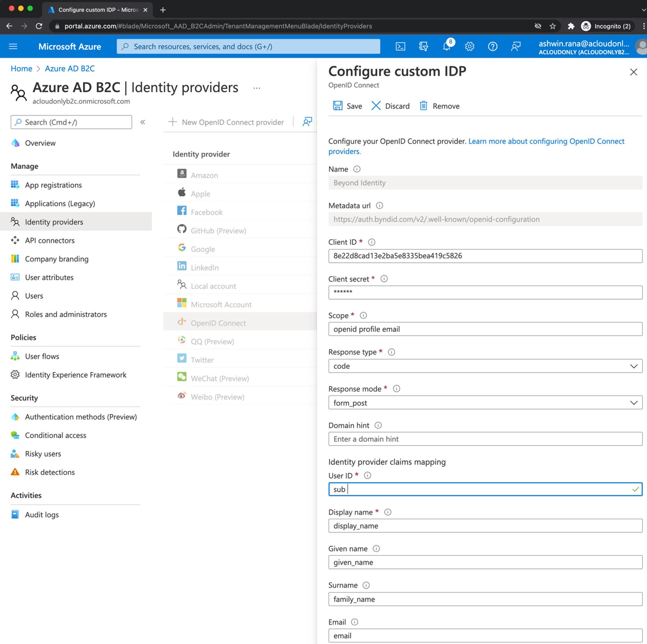The image size is (647, 644).
Task: Open User flows in the sidebar menu
Action: [42, 356]
